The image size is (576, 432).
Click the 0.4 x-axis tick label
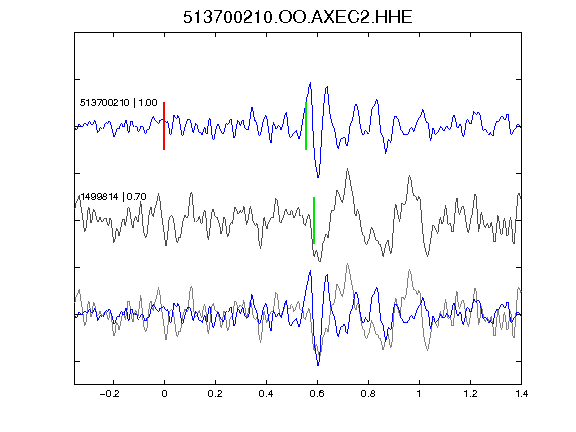click(266, 394)
